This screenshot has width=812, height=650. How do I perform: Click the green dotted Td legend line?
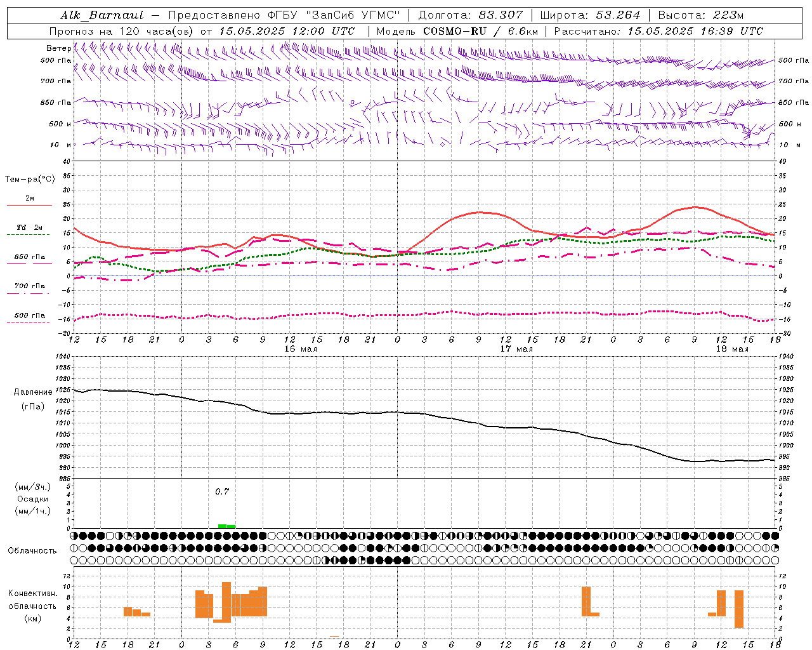[28, 235]
